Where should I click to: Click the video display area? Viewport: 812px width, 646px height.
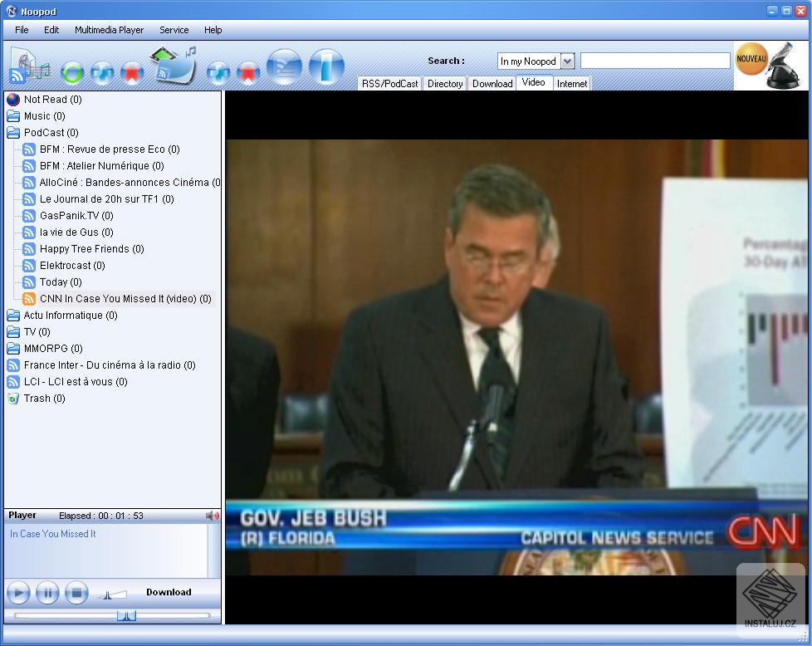516,357
